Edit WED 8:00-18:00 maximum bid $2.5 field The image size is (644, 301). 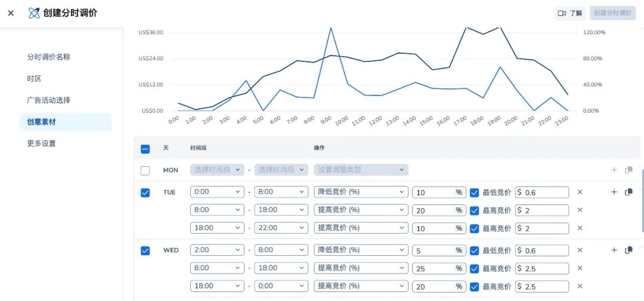542,269
